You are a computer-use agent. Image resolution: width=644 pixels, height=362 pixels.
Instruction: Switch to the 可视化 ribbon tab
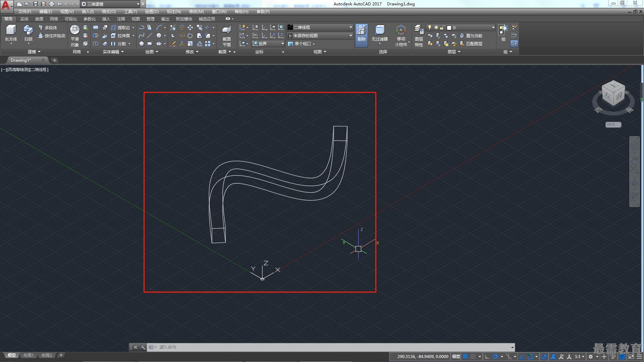click(71, 19)
